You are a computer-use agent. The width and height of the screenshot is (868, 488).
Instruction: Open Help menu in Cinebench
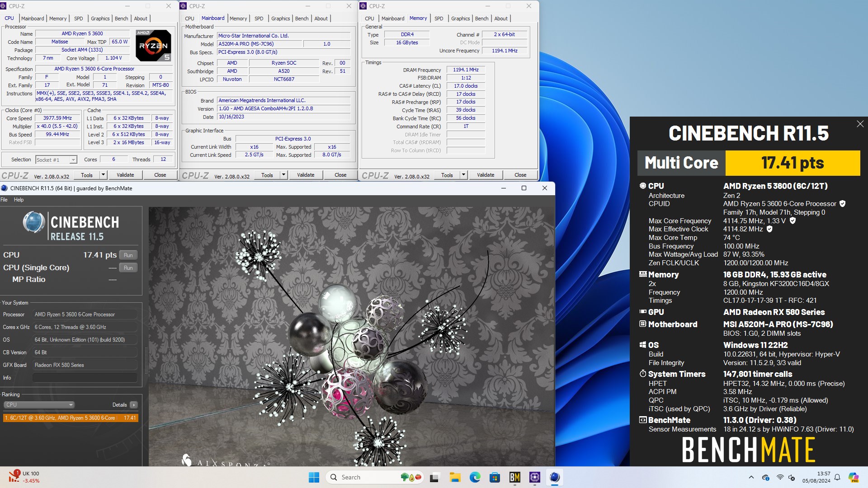point(19,200)
